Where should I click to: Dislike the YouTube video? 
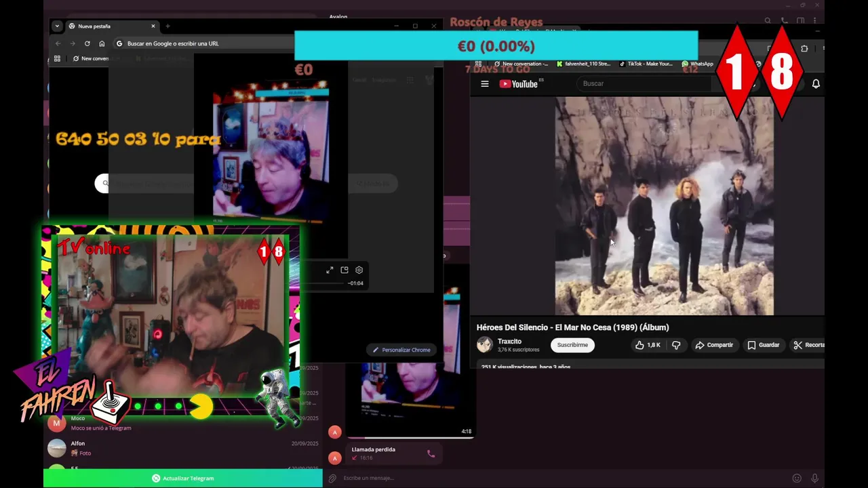point(676,345)
